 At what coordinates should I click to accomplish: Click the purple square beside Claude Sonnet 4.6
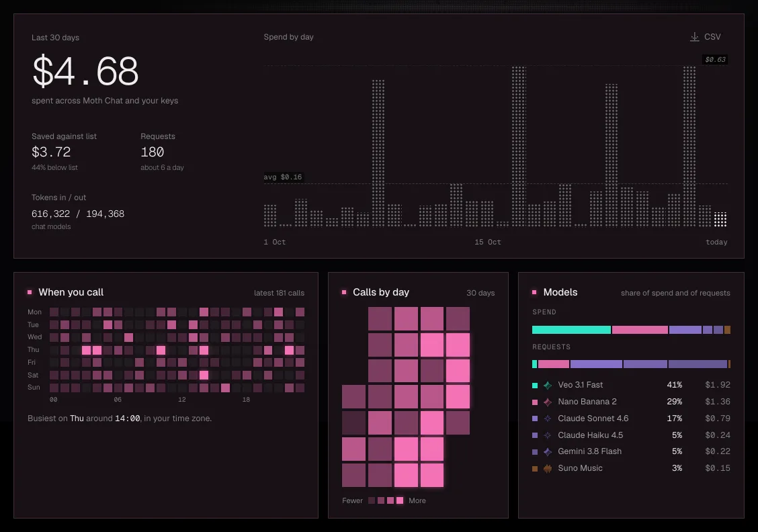click(x=535, y=418)
